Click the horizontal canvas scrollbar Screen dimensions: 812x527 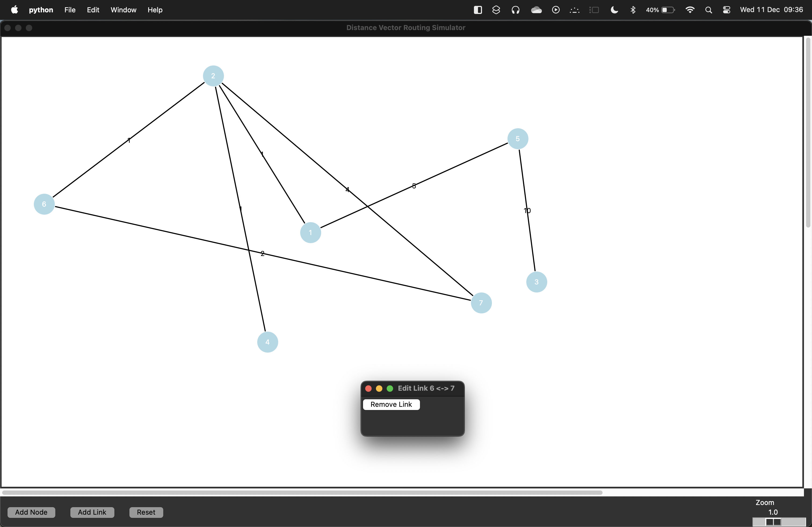click(302, 493)
